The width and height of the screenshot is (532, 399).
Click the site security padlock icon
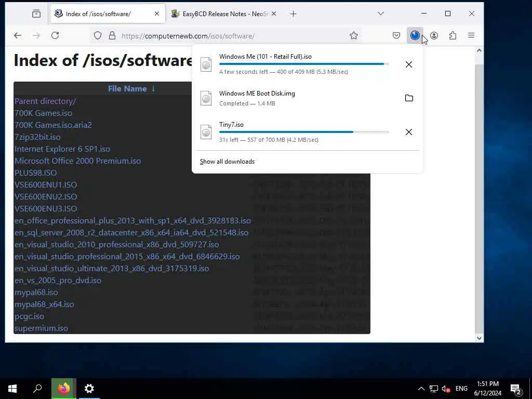point(112,36)
